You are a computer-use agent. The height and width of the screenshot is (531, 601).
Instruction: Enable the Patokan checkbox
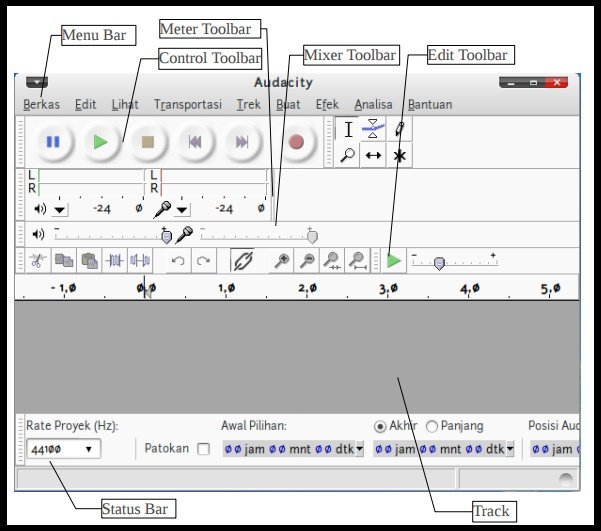tap(203, 449)
